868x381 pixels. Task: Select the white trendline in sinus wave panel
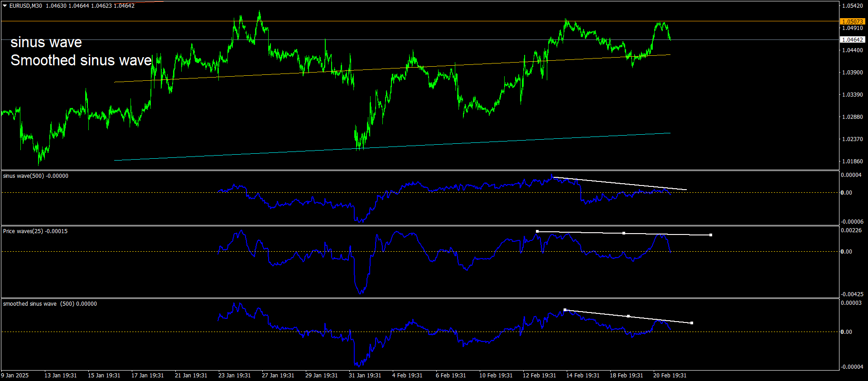pos(619,183)
